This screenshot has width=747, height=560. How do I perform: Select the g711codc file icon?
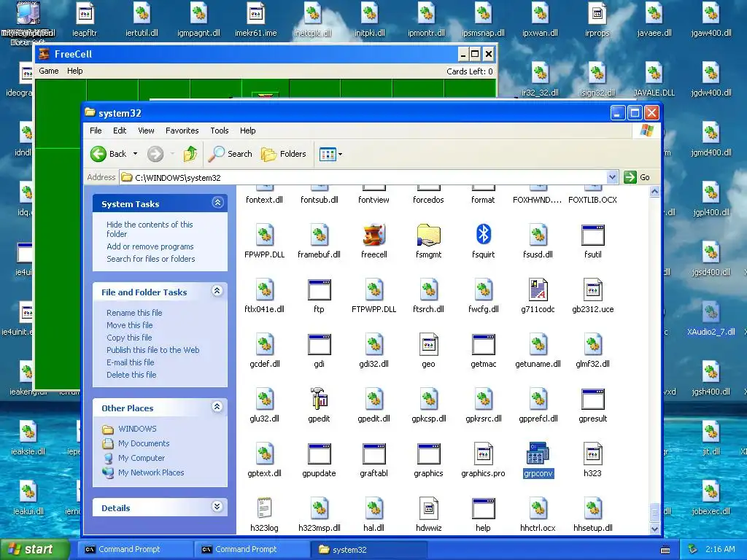point(538,290)
